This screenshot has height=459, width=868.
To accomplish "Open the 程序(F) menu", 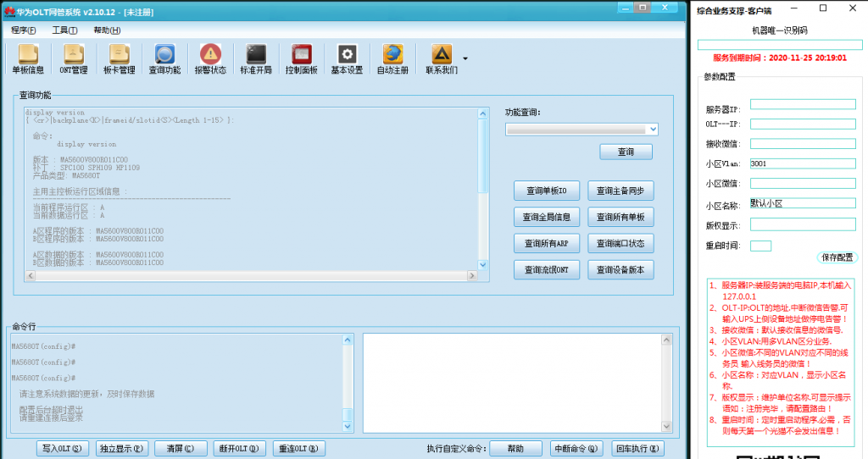I will tap(23, 30).
